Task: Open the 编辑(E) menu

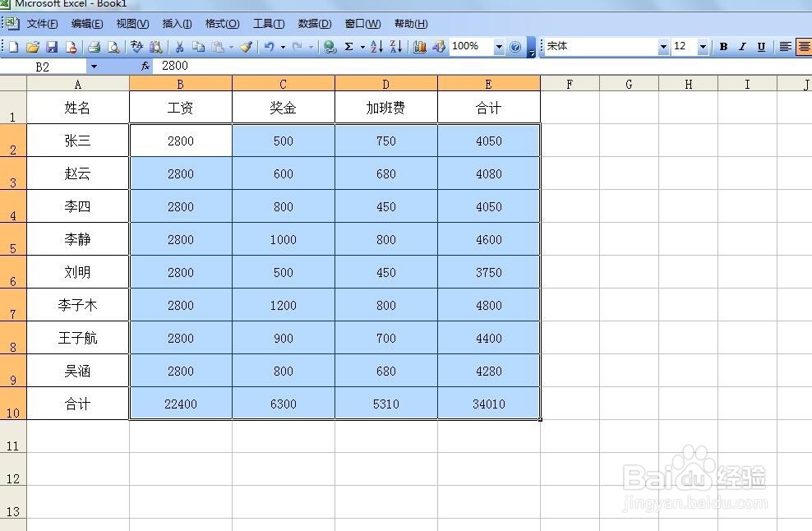Action: click(x=87, y=24)
